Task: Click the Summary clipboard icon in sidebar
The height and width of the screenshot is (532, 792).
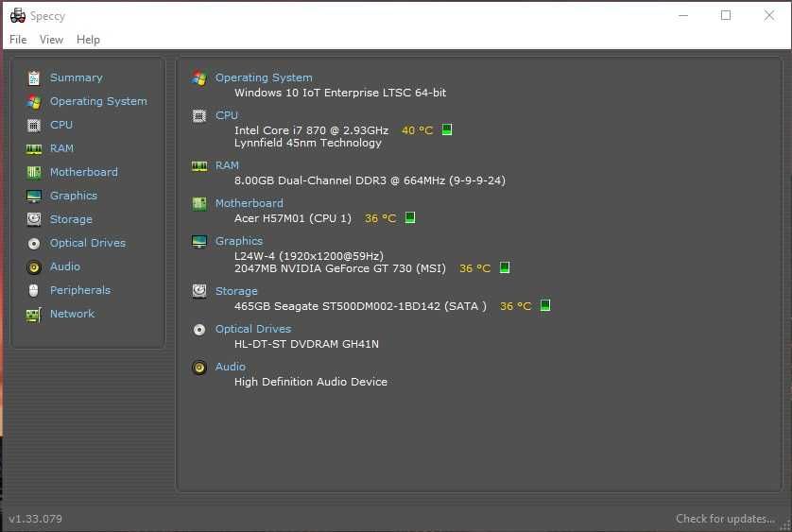Action: 34,78
